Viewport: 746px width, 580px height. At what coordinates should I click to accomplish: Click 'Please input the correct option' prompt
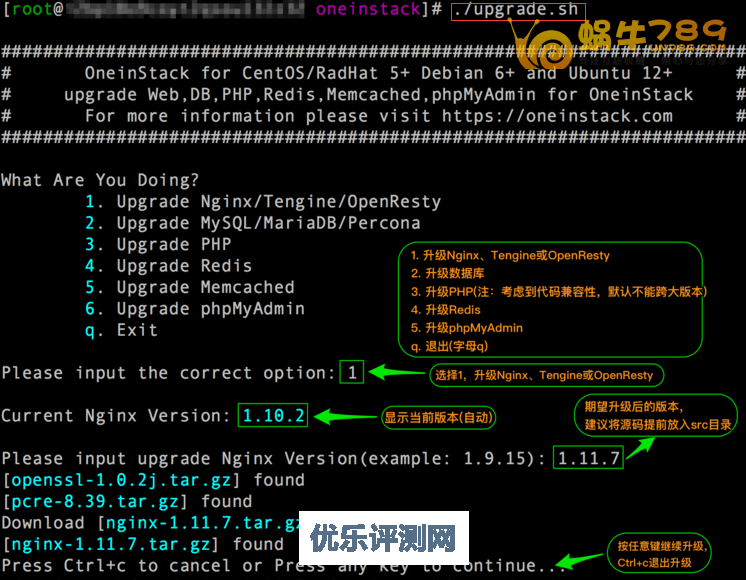pos(168,373)
